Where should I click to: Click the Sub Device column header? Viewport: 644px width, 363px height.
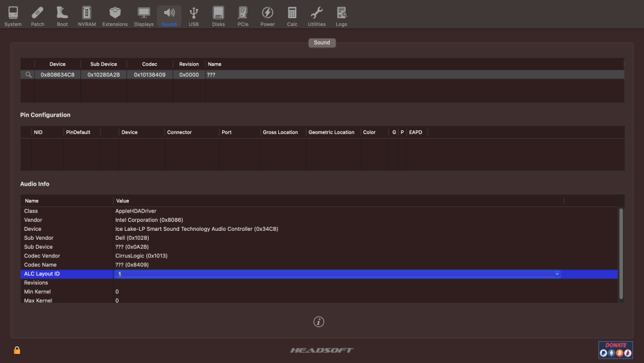tap(104, 64)
